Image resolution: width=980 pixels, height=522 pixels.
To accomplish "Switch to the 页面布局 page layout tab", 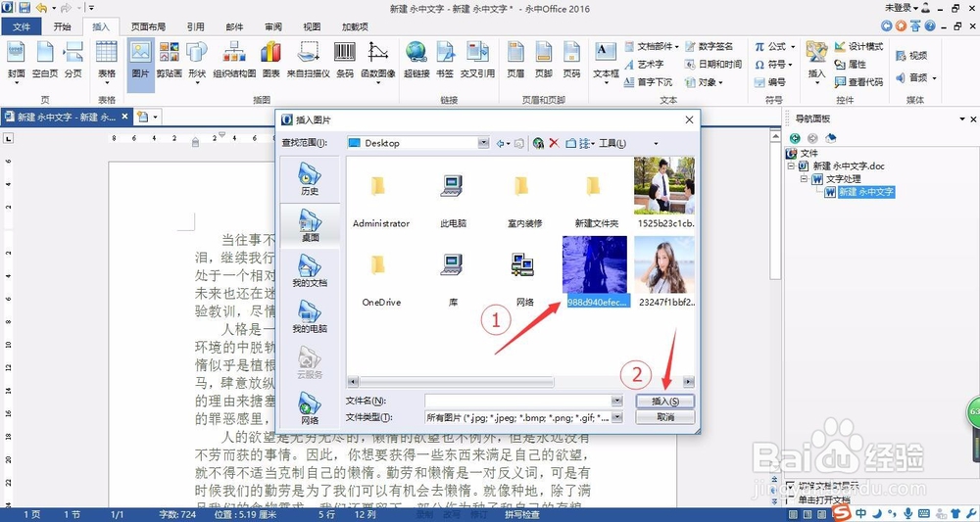I will 148,26.
